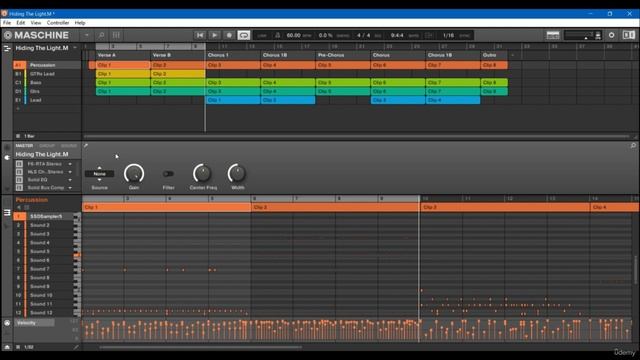This screenshot has height=360, width=640.
Task: Click the follow playhead icon
Action: pyautogui.click(x=429, y=36)
